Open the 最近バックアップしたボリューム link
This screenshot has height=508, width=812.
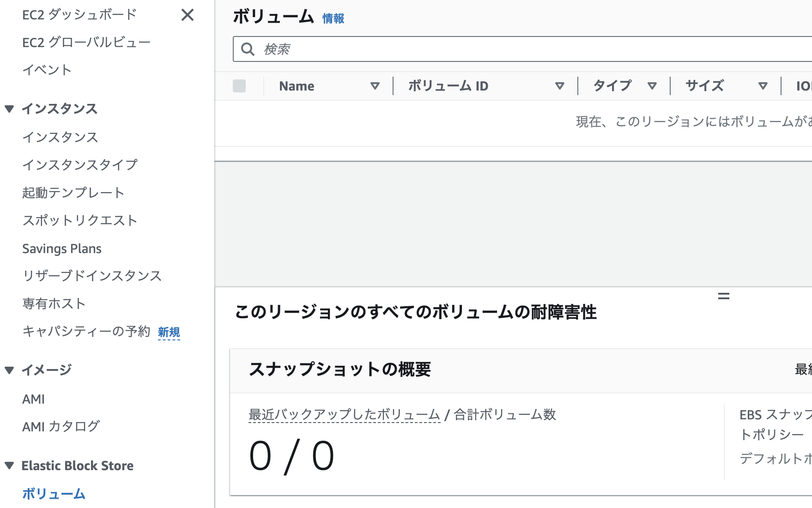coord(344,415)
